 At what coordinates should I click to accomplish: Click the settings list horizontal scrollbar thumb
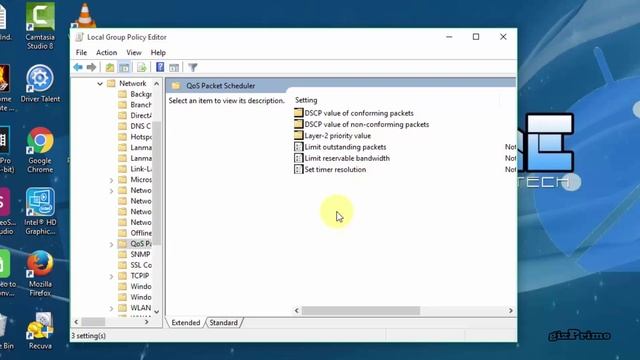pos(361,311)
